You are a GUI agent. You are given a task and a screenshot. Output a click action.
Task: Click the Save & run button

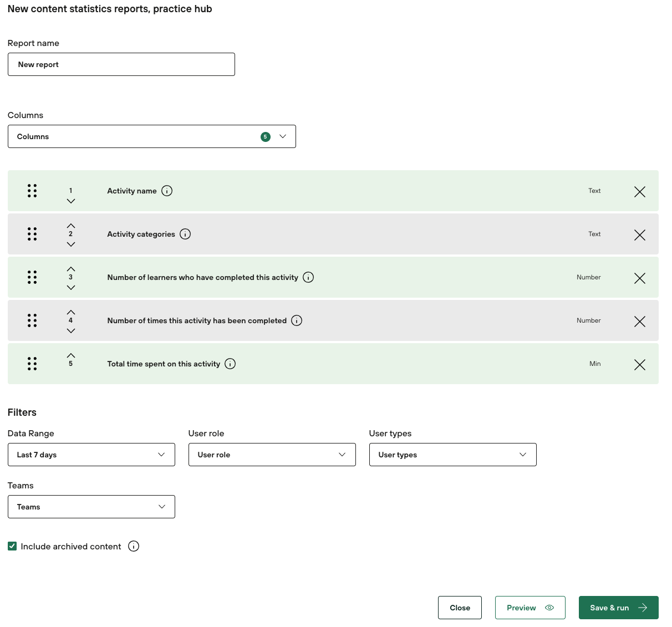(618, 608)
